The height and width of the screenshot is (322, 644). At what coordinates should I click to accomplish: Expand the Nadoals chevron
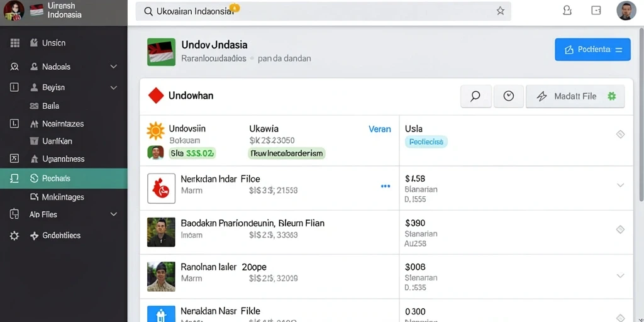pyautogui.click(x=114, y=67)
